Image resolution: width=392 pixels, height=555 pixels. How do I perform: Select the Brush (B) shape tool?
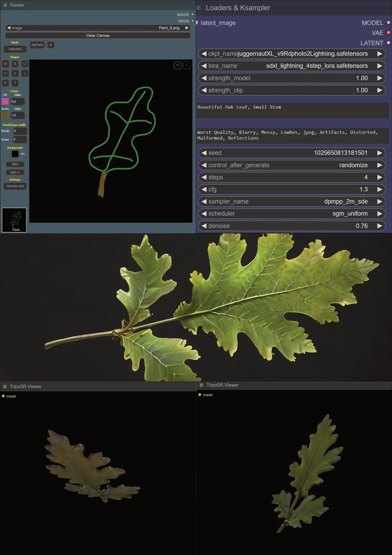point(5,64)
